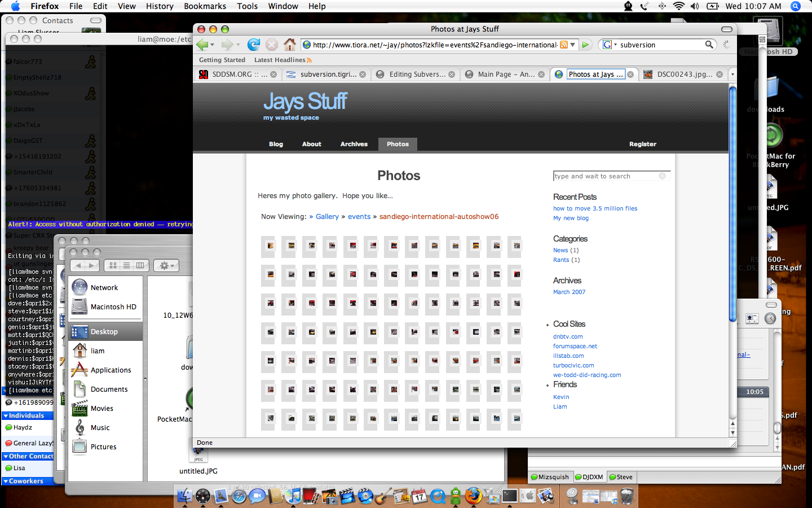Collapse the Individuals contact group

click(x=6, y=415)
